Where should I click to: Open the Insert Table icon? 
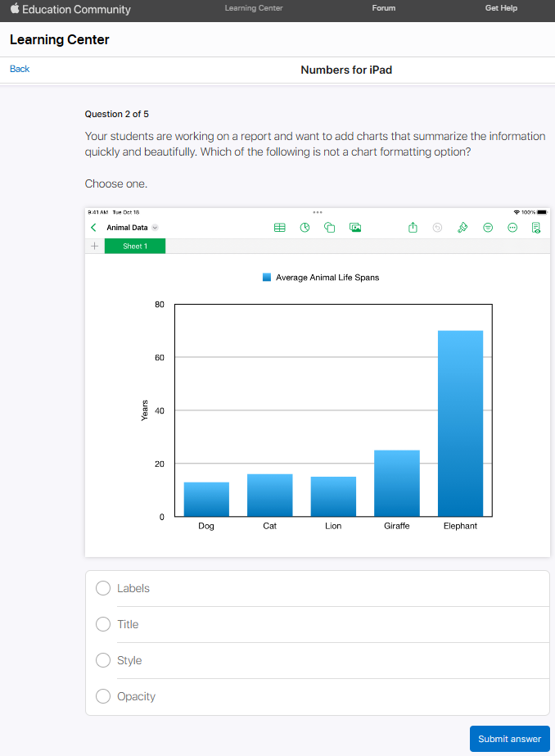click(x=279, y=228)
